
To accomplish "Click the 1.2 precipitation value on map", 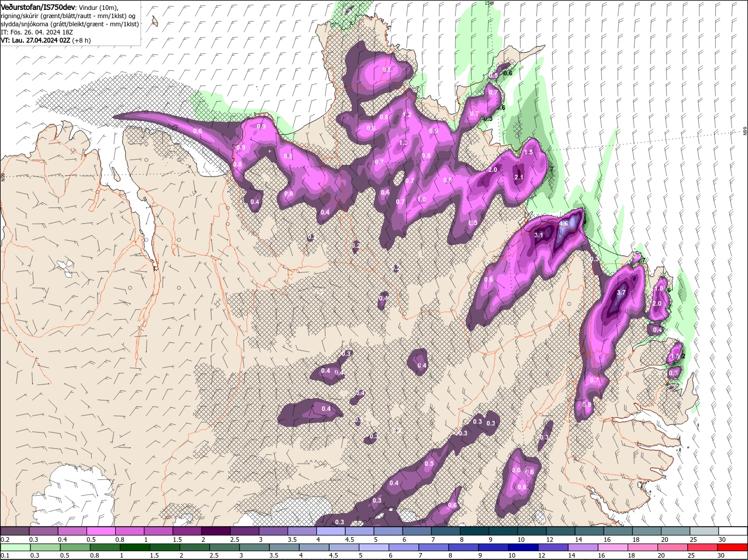I will point(407,115).
